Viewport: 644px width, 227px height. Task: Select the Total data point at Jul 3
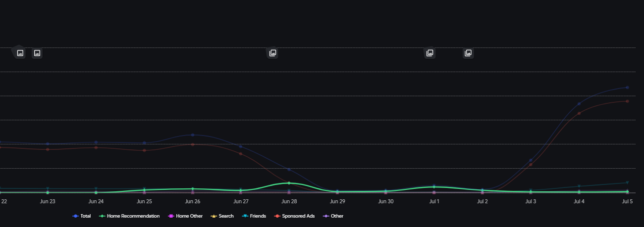tap(531, 160)
